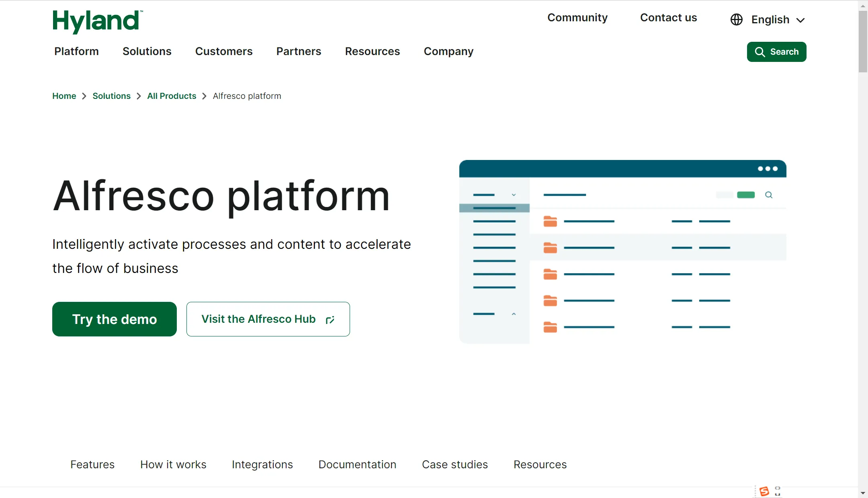The width and height of the screenshot is (868, 498).
Task: Open the English language dropdown
Action: coord(778,20)
